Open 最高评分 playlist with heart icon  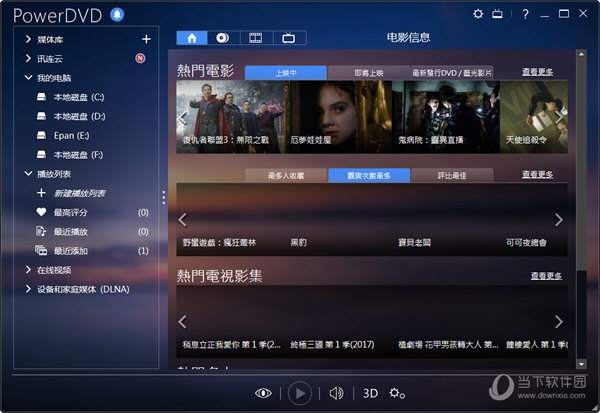point(92,212)
